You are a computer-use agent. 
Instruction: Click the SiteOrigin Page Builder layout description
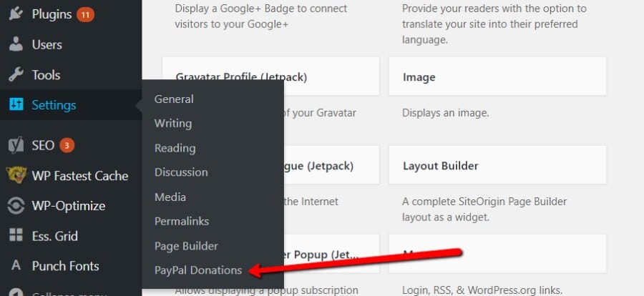pyautogui.click(x=484, y=209)
